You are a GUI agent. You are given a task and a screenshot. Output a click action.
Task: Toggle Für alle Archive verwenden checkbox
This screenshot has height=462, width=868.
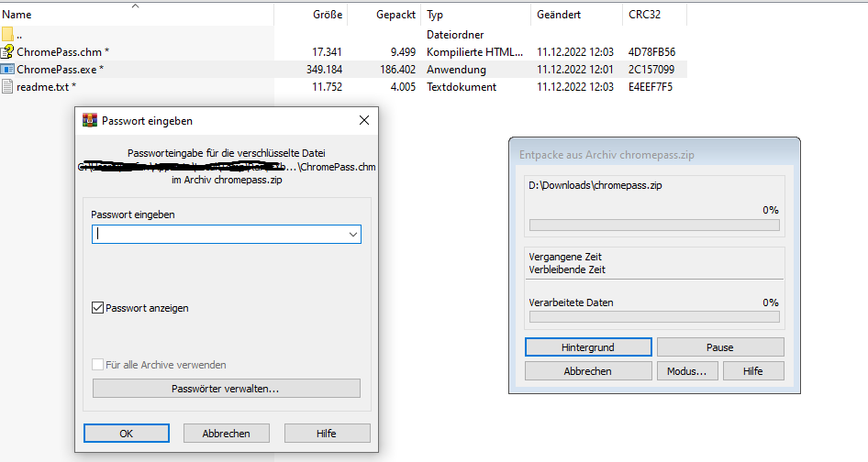click(x=97, y=365)
